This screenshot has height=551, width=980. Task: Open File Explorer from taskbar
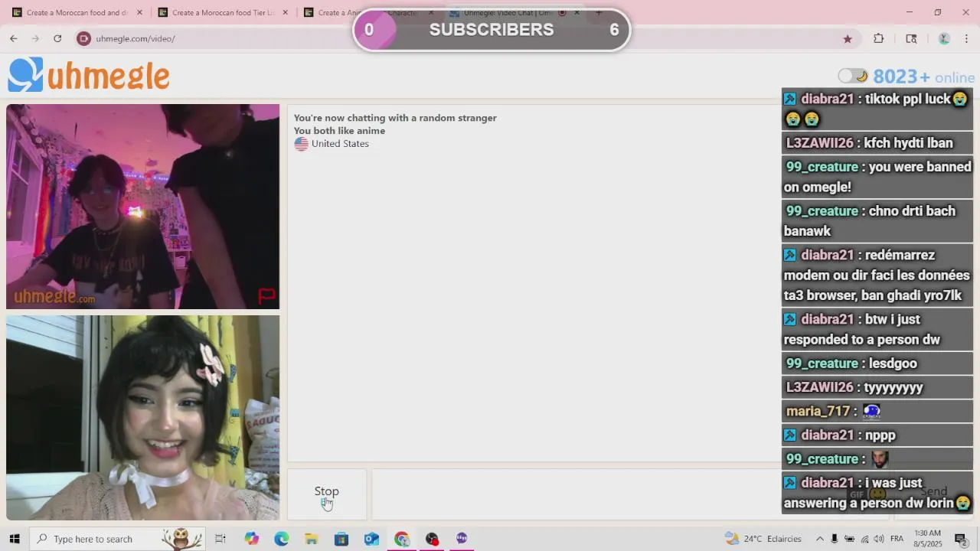(x=311, y=539)
